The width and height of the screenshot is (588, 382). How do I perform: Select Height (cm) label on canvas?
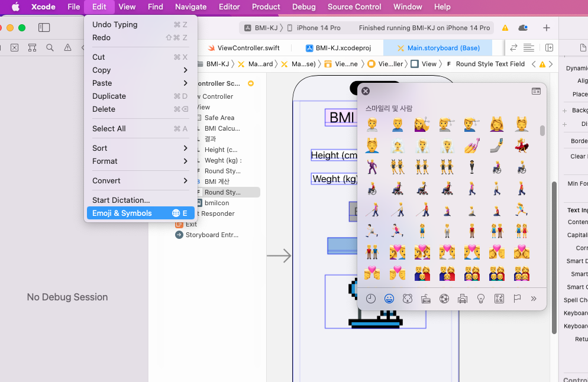coord(334,155)
